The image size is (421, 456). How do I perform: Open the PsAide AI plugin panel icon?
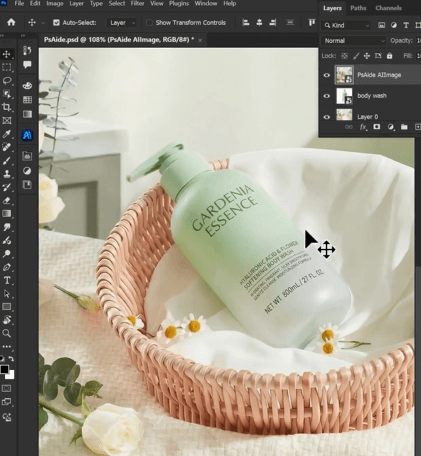pyautogui.click(x=27, y=135)
